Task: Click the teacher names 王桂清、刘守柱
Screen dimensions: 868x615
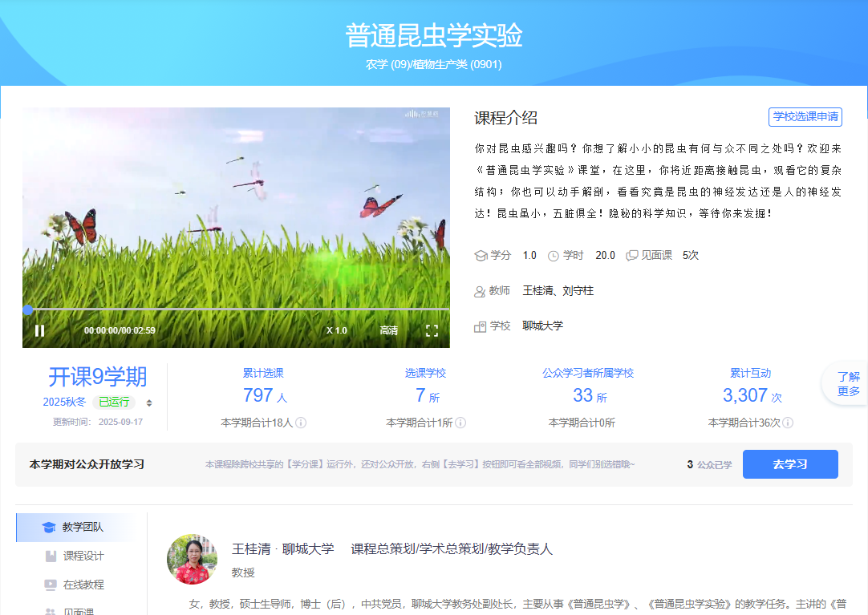Action: click(558, 290)
